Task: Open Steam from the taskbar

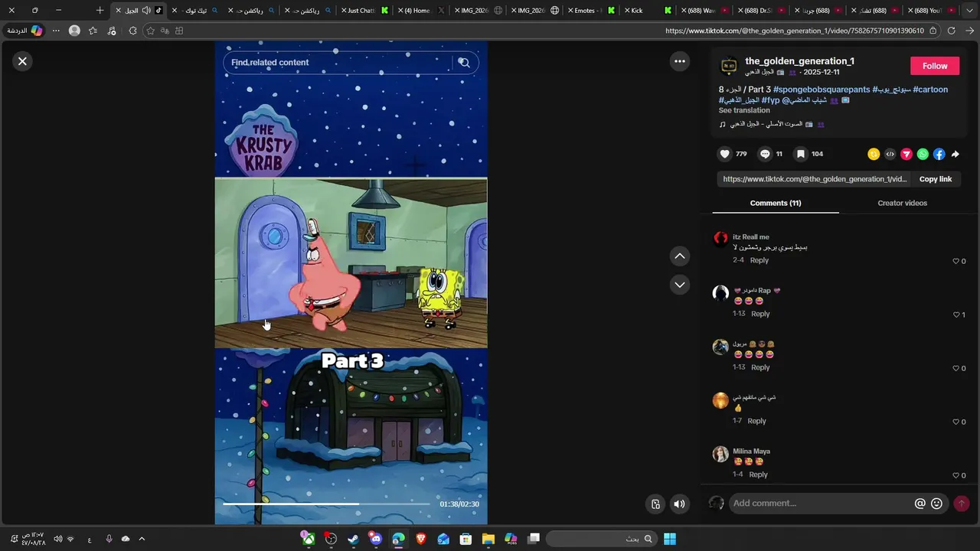Action: pyautogui.click(x=353, y=539)
